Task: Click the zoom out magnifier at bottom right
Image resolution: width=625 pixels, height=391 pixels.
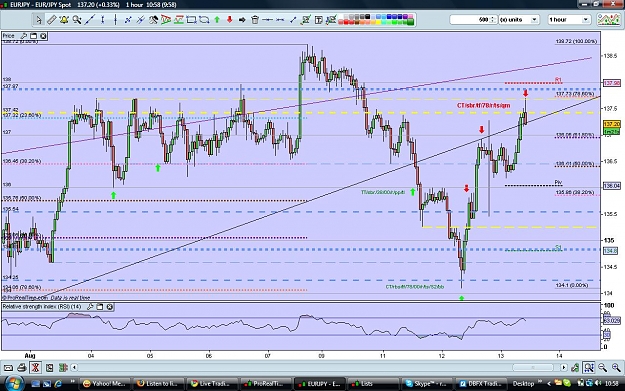Action: tap(602, 367)
